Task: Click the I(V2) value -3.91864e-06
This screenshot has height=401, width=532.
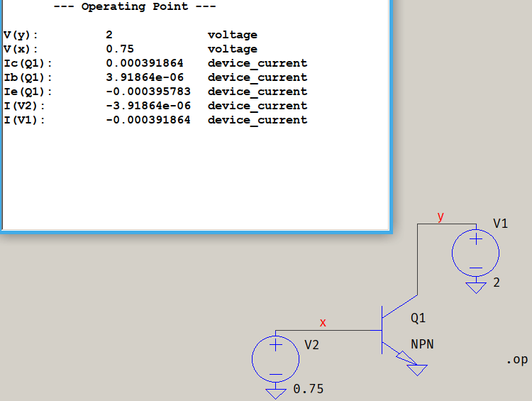Action: click(x=148, y=106)
